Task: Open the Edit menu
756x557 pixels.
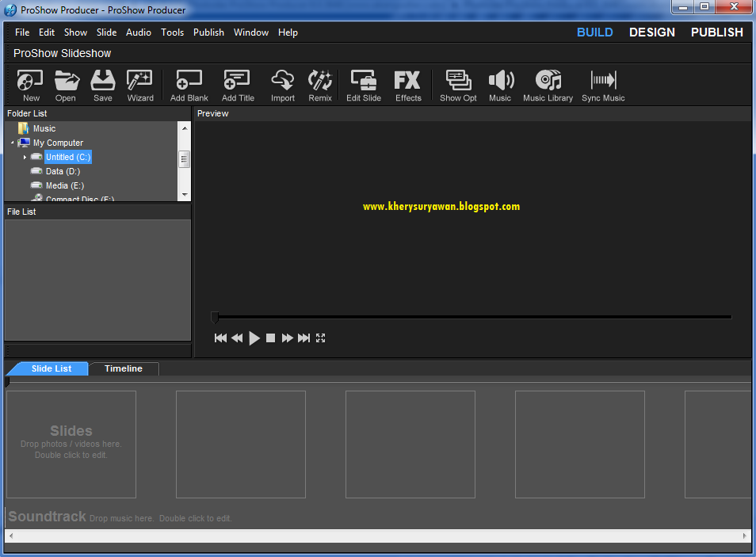Action: [x=47, y=32]
